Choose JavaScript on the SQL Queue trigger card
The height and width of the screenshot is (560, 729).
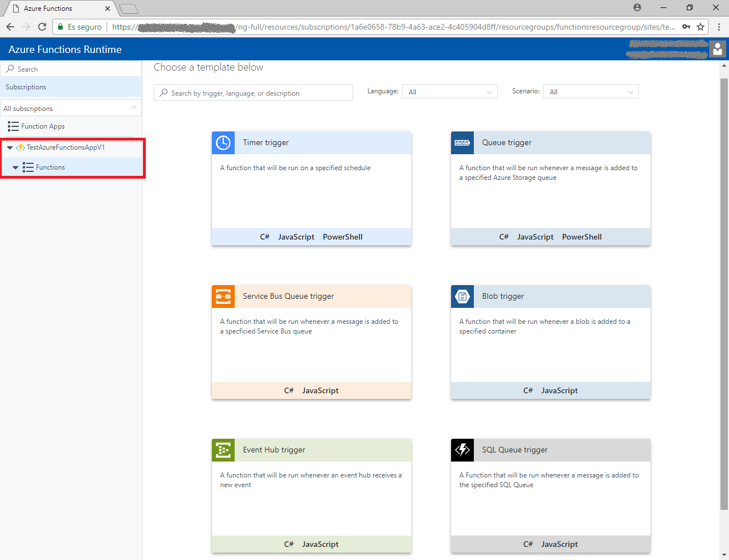click(560, 544)
